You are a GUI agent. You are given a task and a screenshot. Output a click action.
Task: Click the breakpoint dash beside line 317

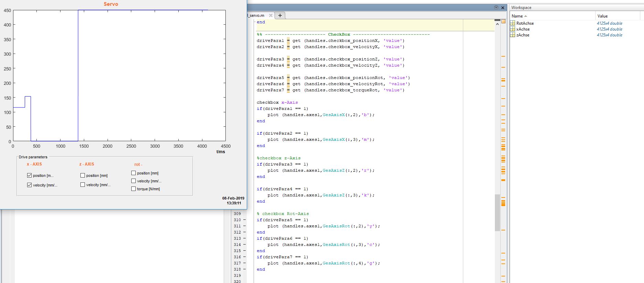(244, 263)
